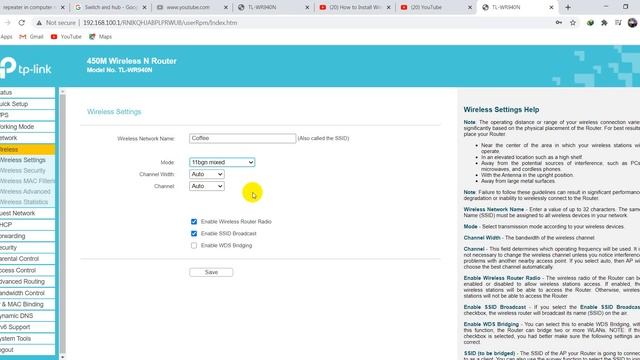Open DHCP in sidebar
This screenshot has height=360, width=640.
[27, 225]
